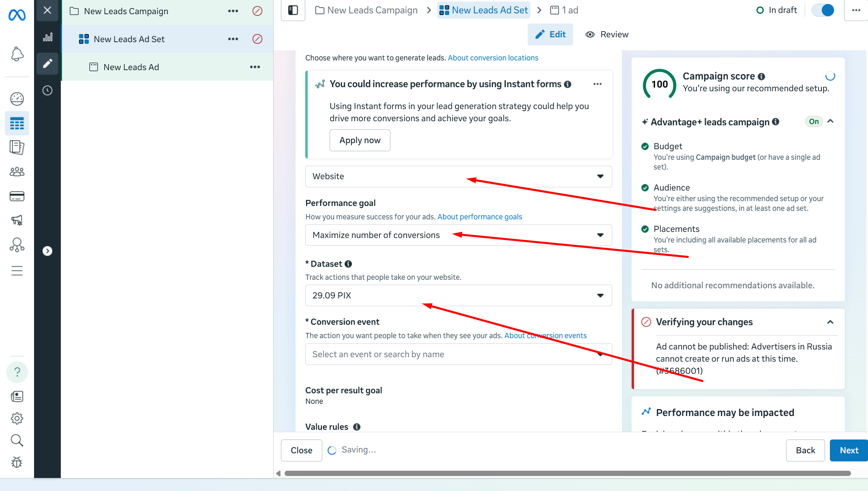
Task: Click scrollbar left arrow
Action: point(278,473)
